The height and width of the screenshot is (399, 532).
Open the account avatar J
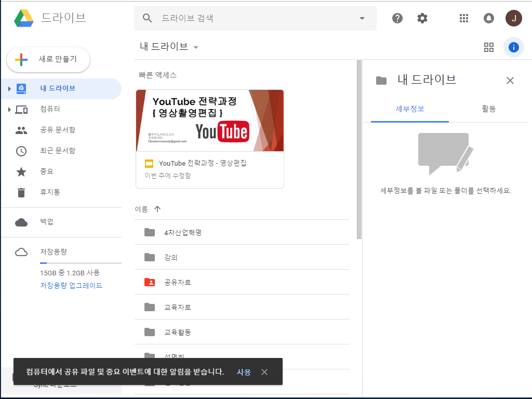[514, 18]
